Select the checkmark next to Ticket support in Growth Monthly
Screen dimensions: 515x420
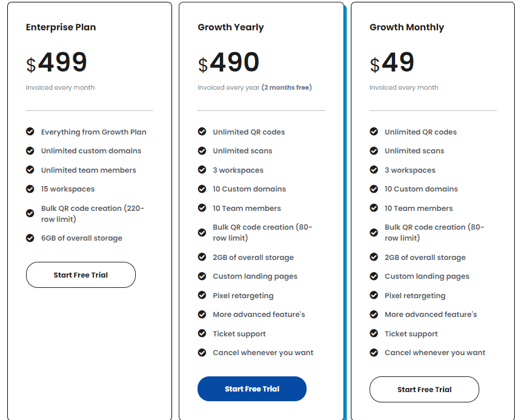click(x=373, y=333)
